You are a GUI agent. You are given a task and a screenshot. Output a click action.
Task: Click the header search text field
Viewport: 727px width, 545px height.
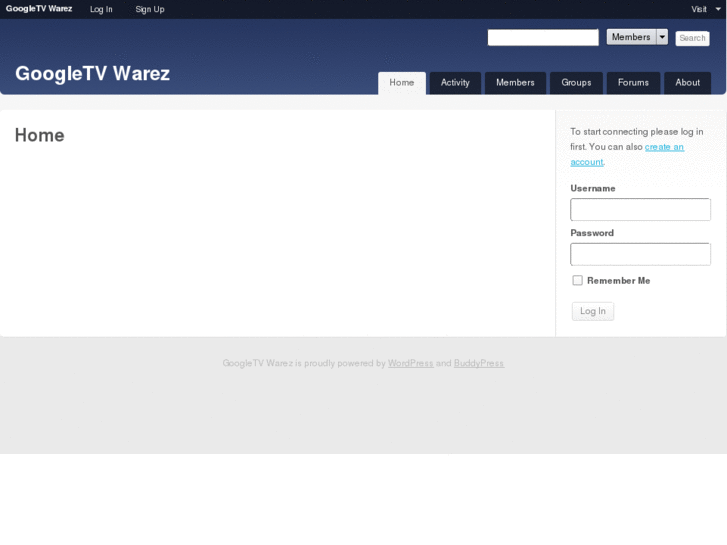543,38
